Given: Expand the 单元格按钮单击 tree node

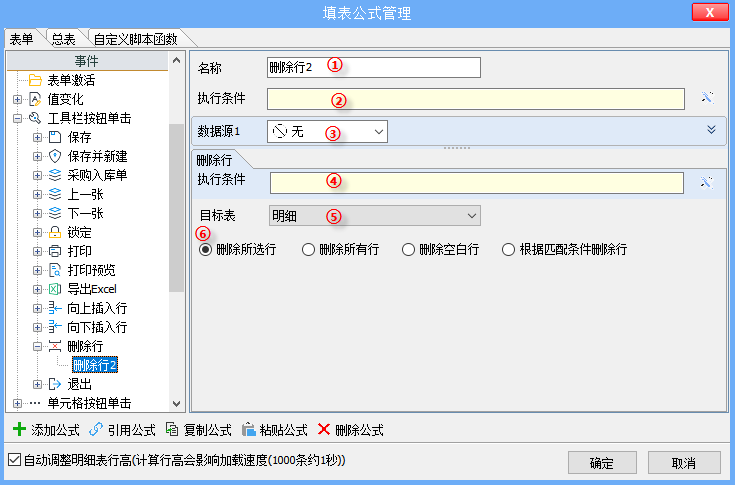Looking at the screenshot, I should coord(17,403).
